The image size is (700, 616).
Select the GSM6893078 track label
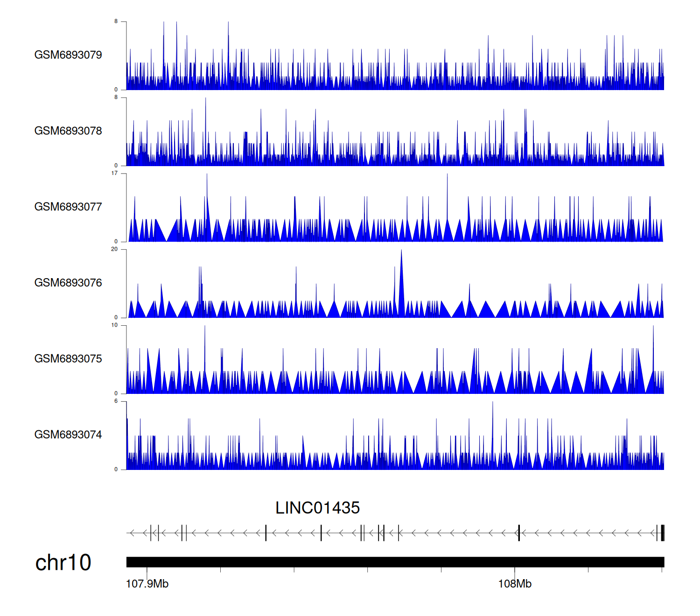click(x=68, y=131)
